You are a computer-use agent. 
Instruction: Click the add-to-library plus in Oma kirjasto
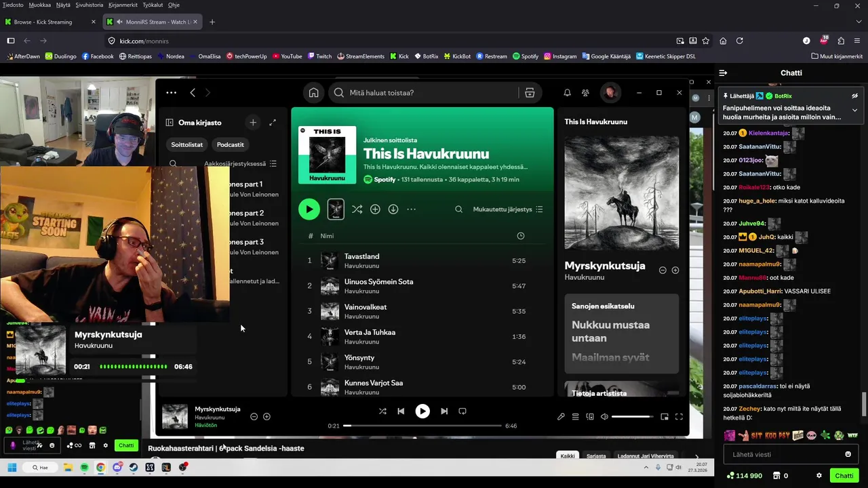253,123
